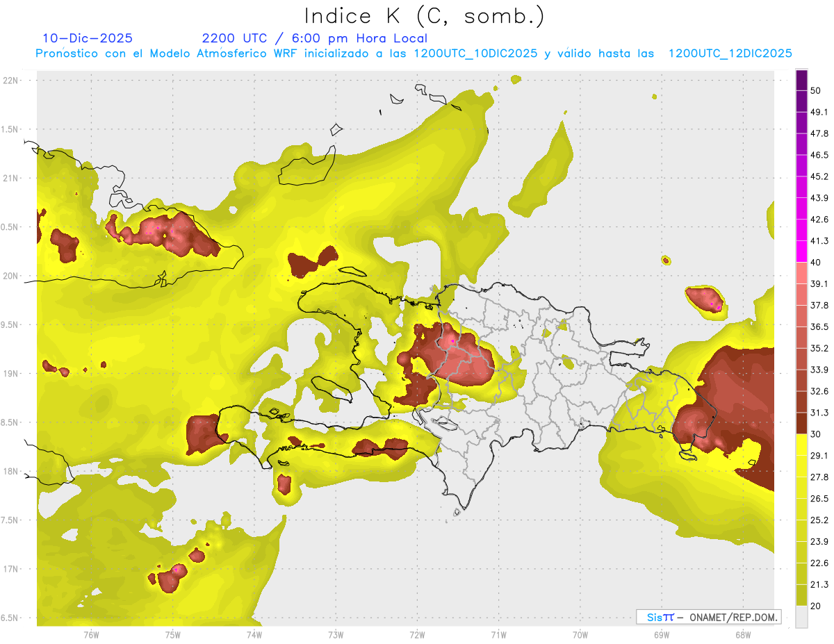Click the "22.6" colorbar label
Viewport: 834px width, 644px height.
(x=819, y=563)
